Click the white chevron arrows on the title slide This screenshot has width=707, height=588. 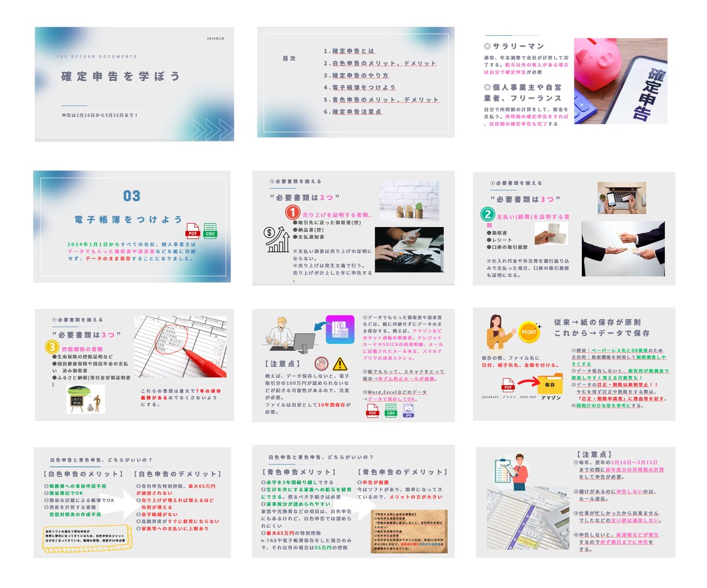(x=212, y=130)
